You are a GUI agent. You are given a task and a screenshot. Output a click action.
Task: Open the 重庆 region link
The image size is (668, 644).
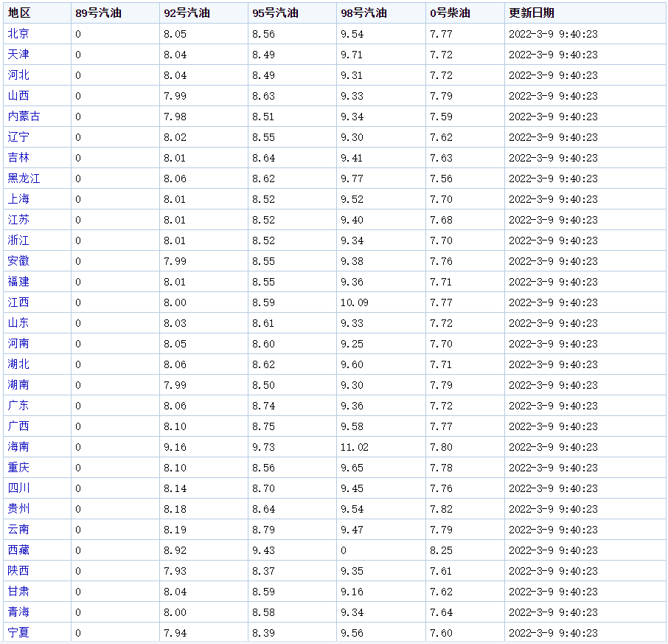click(18, 468)
